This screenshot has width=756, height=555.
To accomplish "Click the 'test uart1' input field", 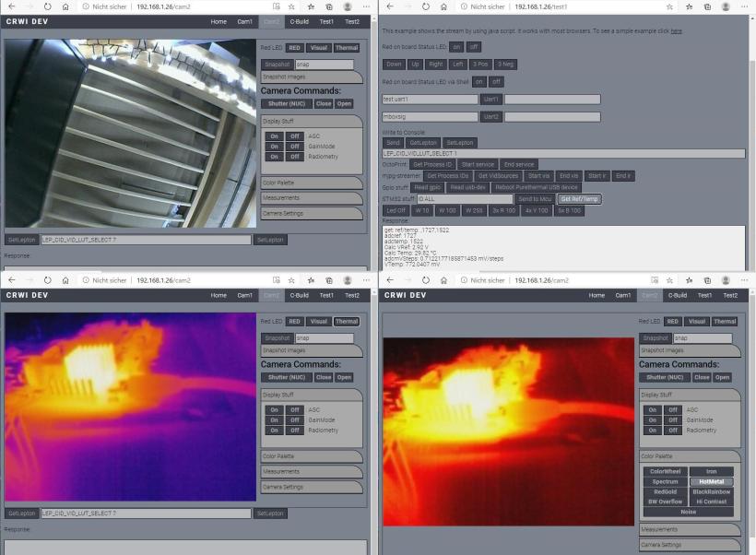I will coord(430,99).
